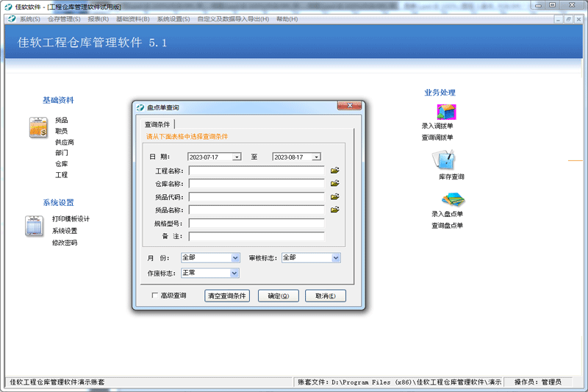Open the 仓库 link
The height and width of the screenshot is (392, 588).
pos(62,164)
